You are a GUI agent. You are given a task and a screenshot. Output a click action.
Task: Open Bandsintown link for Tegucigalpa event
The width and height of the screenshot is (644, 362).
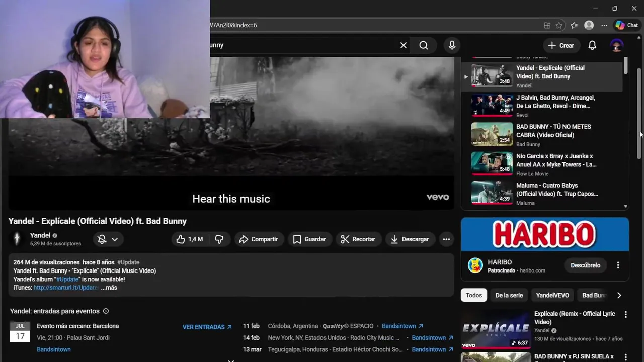[433, 349]
